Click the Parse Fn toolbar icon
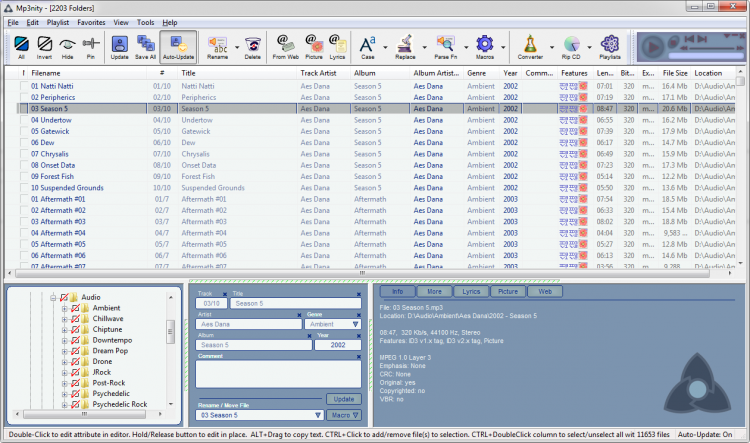 pyautogui.click(x=445, y=47)
